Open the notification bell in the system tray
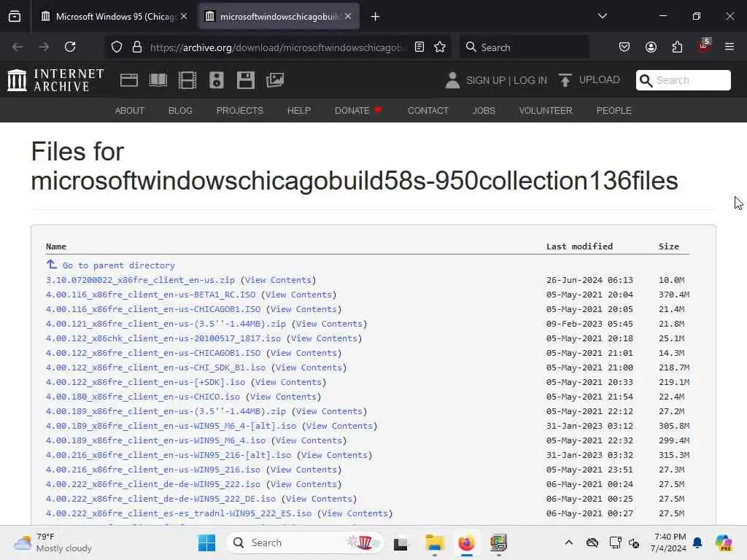The height and width of the screenshot is (560, 747). coord(697,542)
